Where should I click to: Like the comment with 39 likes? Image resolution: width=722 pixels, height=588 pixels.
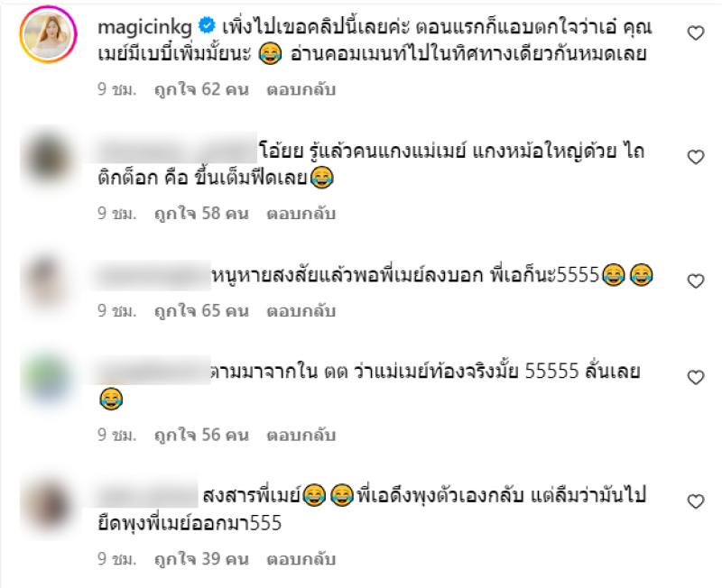(x=695, y=501)
